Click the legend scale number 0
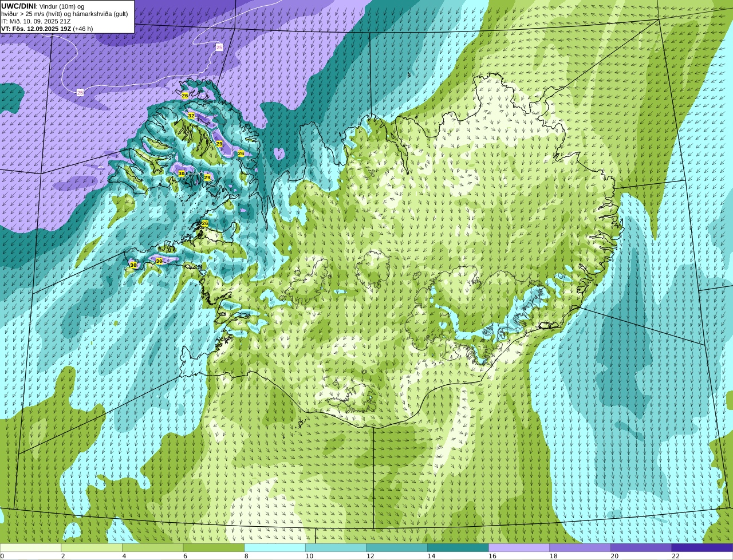 (2, 556)
